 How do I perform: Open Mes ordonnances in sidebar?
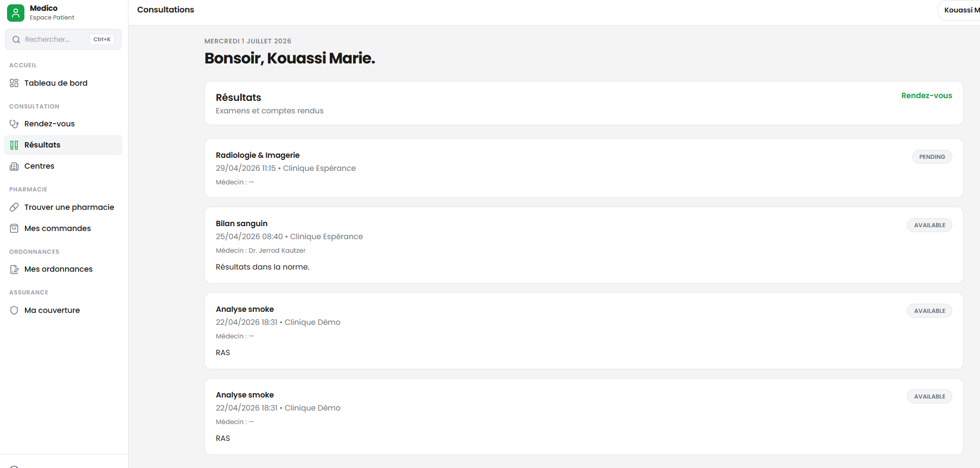(63, 269)
